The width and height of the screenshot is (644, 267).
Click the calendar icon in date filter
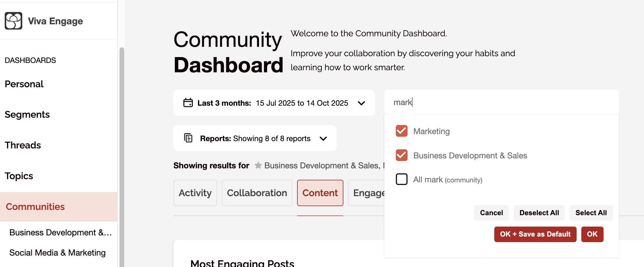click(188, 103)
